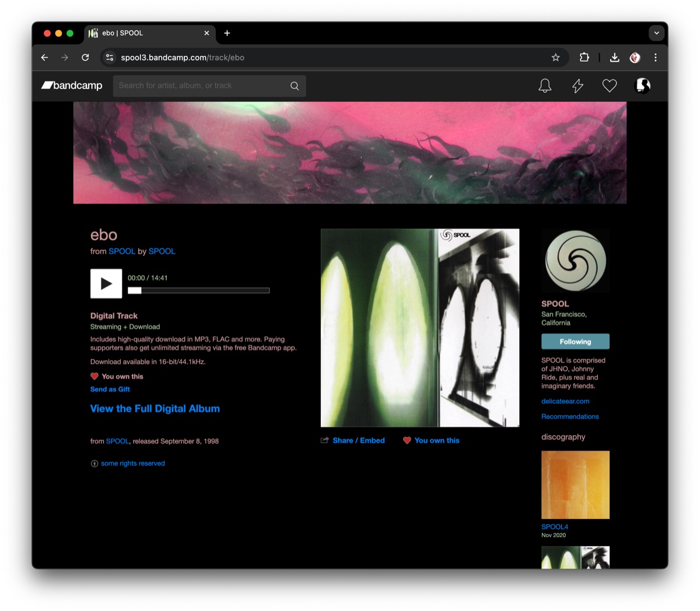View site information icon in address bar

click(110, 57)
